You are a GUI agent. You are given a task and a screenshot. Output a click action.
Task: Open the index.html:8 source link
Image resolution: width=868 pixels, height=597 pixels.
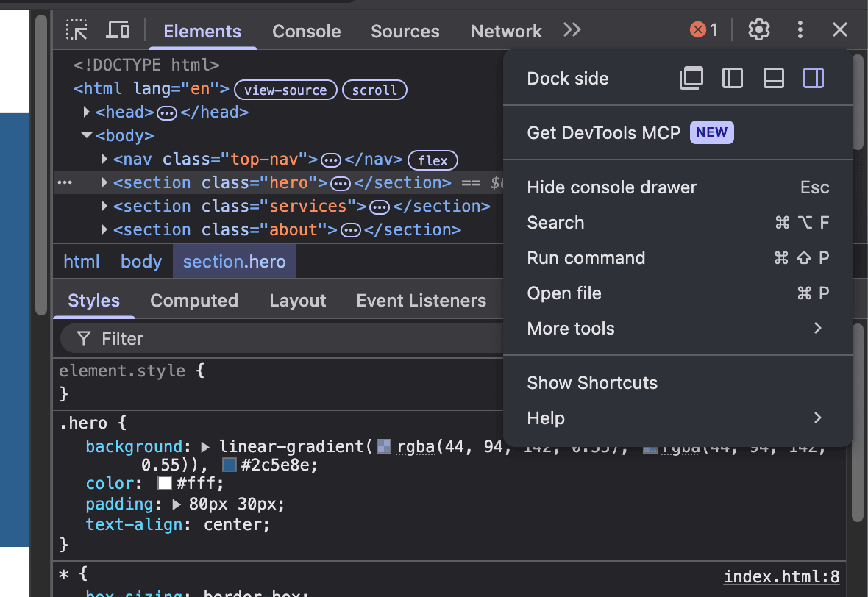[x=782, y=576]
